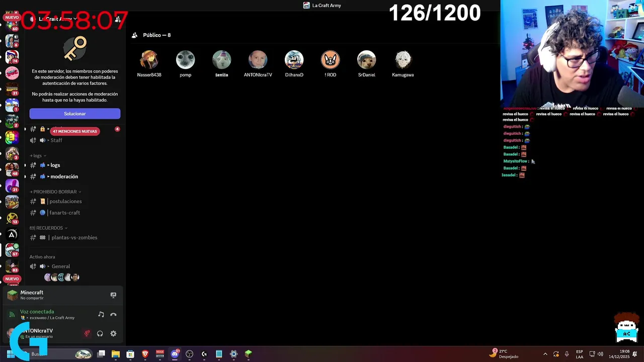Click the speaker volume icon in the system tray

click(600, 354)
